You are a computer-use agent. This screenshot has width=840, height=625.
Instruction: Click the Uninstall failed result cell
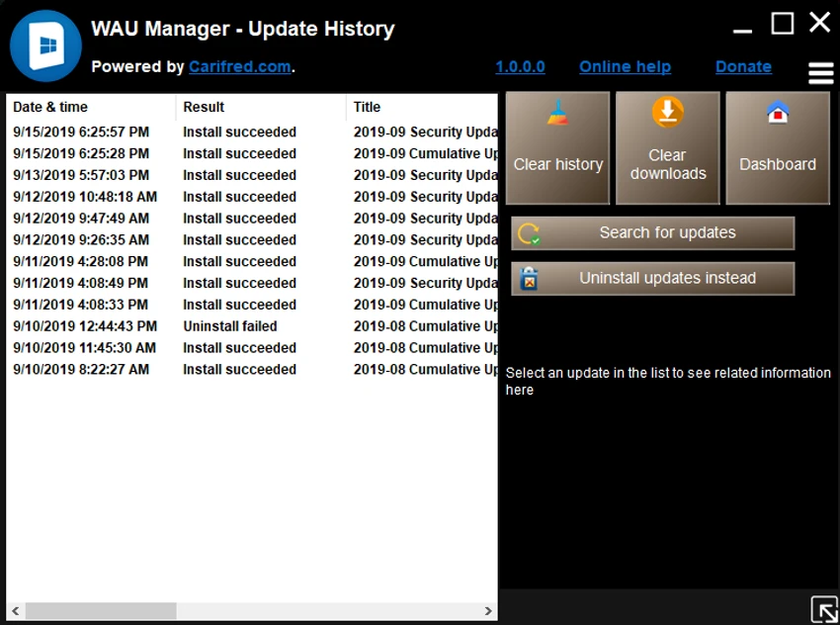pos(230,326)
